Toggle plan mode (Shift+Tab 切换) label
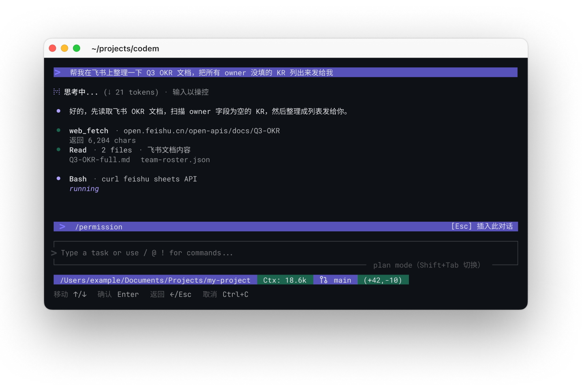The width and height of the screenshot is (588, 392). pos(427,265)
